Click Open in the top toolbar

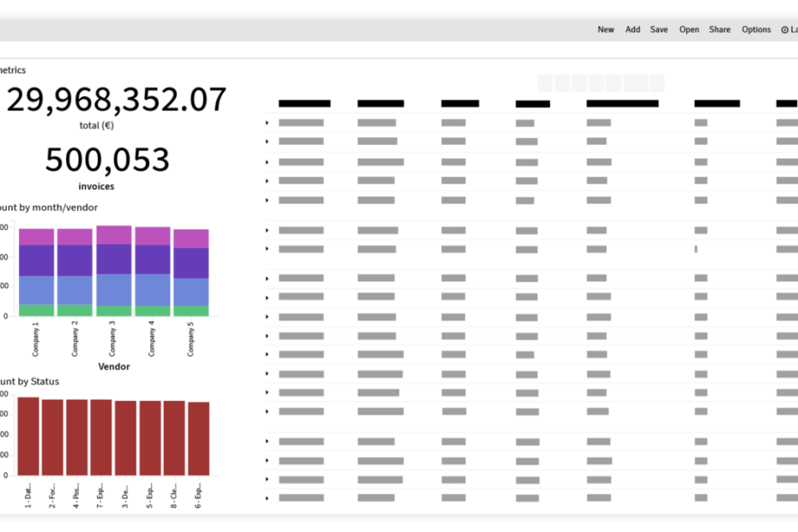point(689,30)
